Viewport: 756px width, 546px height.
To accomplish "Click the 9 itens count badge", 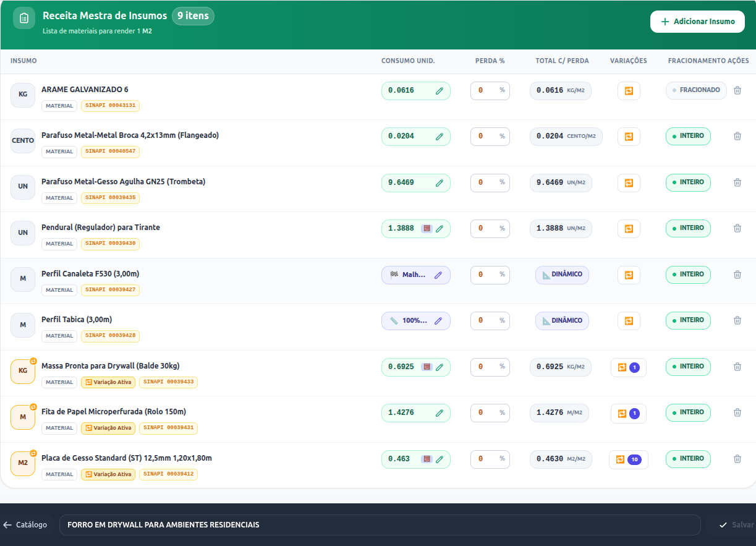I will (193, 16).
